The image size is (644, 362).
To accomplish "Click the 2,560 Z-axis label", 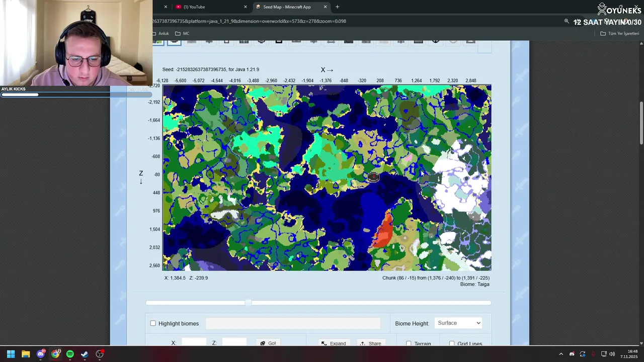I will [154, 265].
